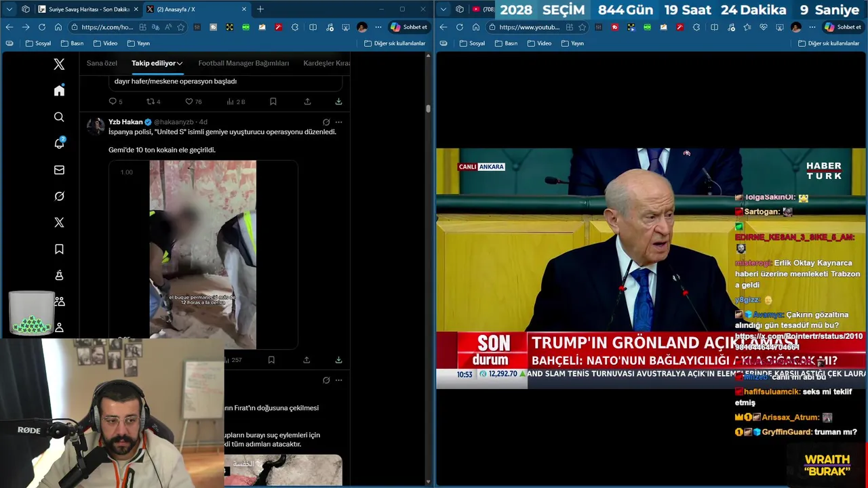Open Communities people icon in X sidebar
The height and width of the screenshot is (488, 868).
pyautogui.click(x=59, y=301)
